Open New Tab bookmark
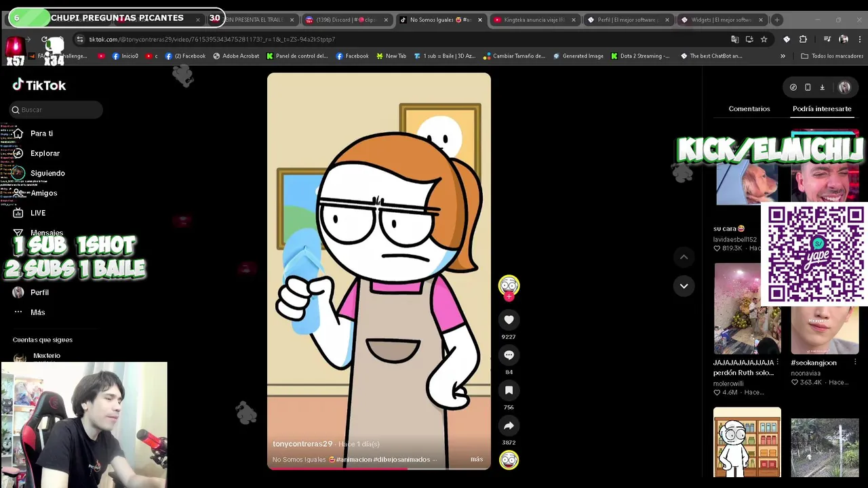The width and height of the screenshot is (868, 488). (x=391, y=56)
